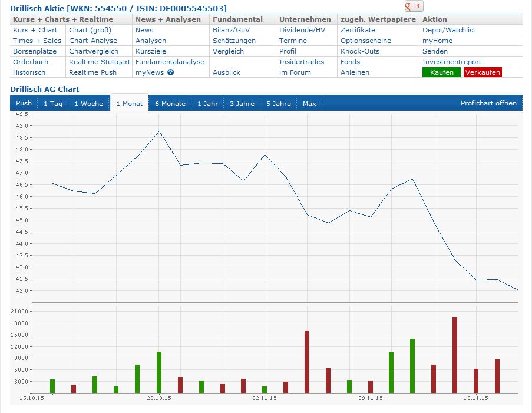Image resolution: width=532 pixels, height=413 pixels.
Task: Open Realtime Stuttgart link
Action: (100, 62)
